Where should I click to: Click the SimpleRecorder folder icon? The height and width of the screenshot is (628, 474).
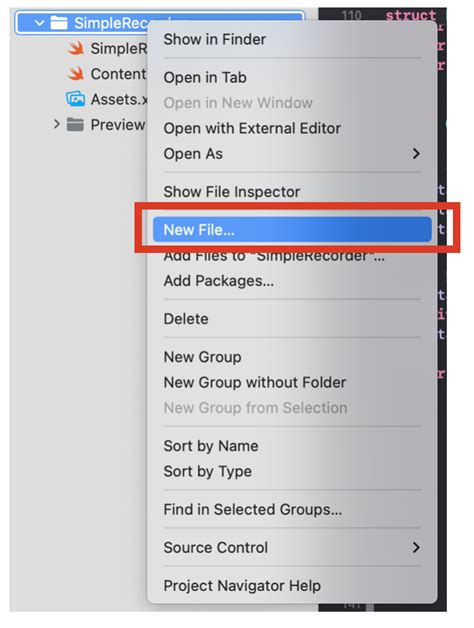point(59,23)
